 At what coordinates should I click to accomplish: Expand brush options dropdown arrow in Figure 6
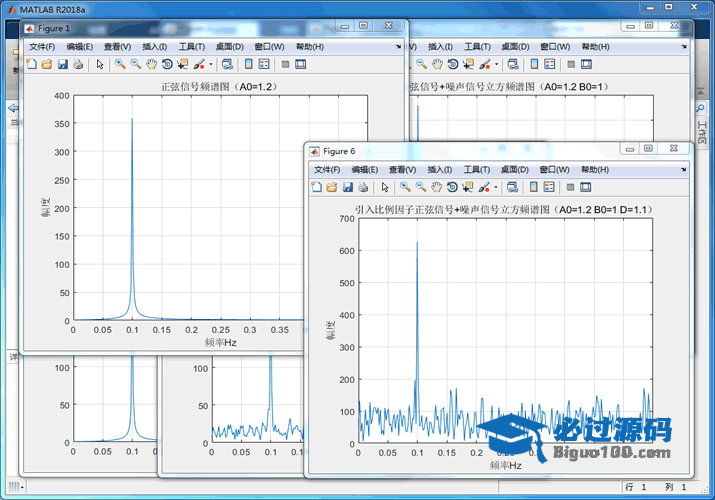point(495,187)
